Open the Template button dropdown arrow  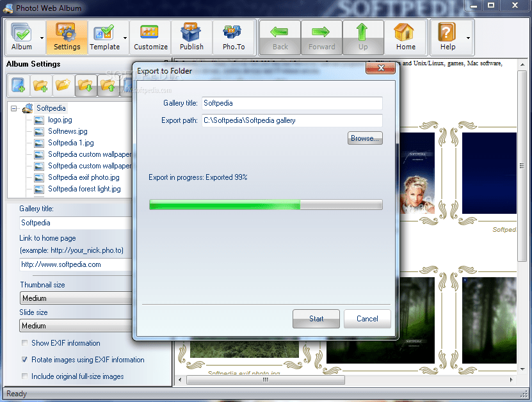(125, 38)
